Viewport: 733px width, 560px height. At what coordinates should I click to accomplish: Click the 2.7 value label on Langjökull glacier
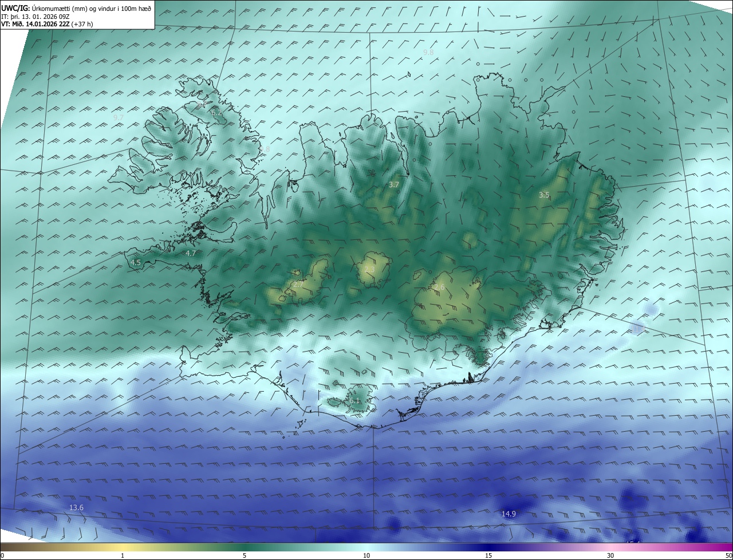point(298,283)
